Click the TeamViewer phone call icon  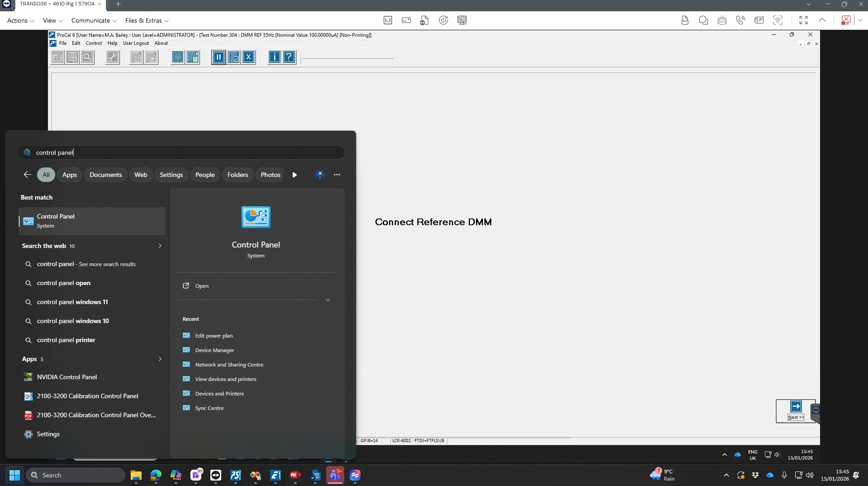click(740, 20)
